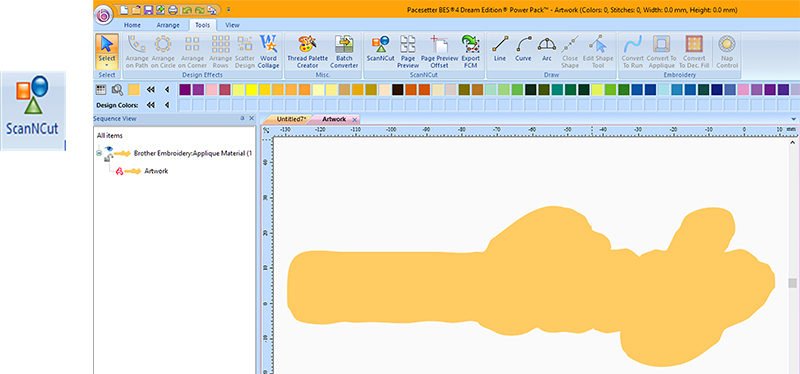Click Convert To Dec. Fill

click(x=694, y=52)
